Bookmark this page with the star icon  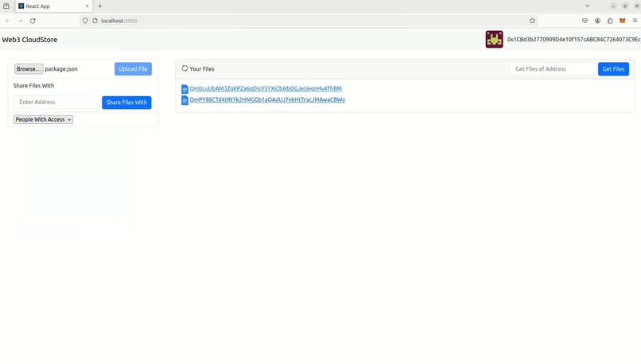[532, 21]
